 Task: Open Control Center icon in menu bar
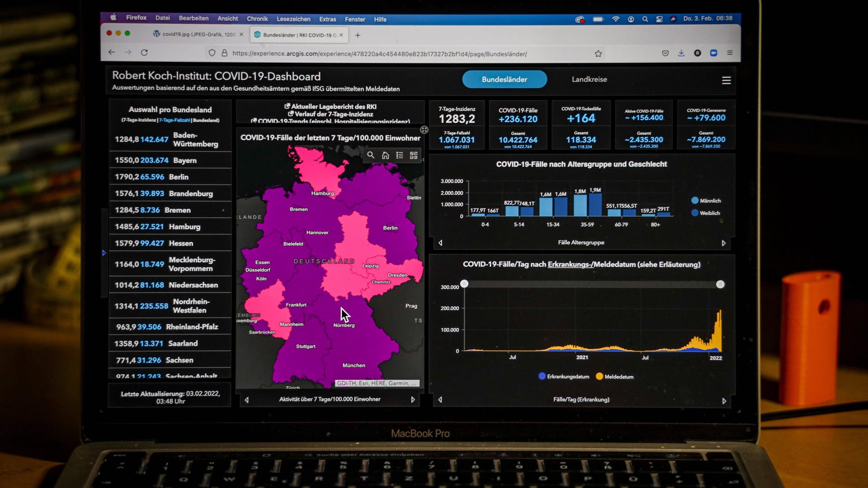click(660, 19)
